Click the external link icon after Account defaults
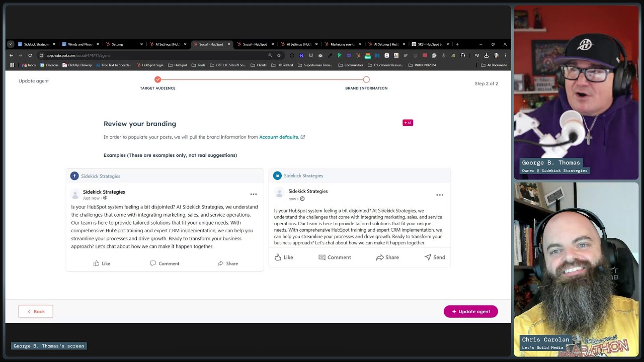This screenshot has width=644, height=362. [303, 137]
